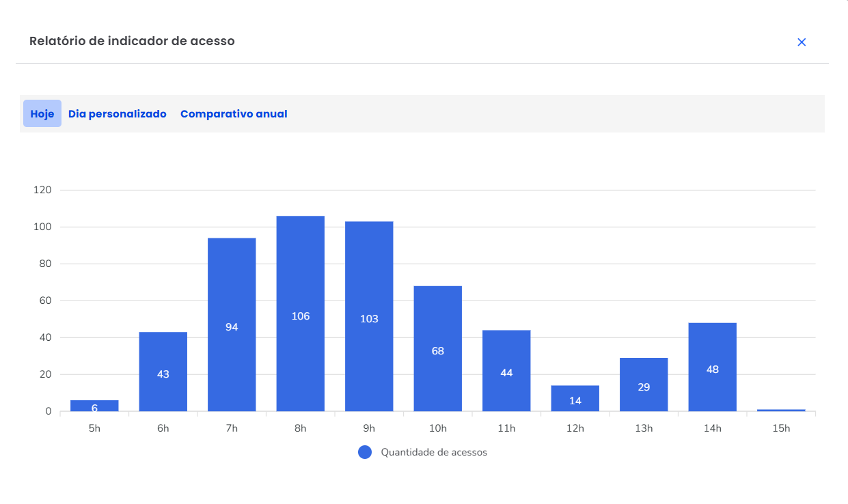This screenshot has height=504, width=848.
Task: Click the 5h bar showing 6
Action: click(x=94, y=406)
